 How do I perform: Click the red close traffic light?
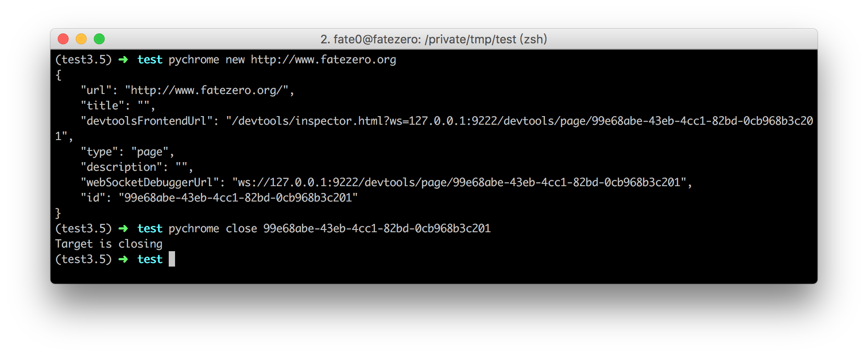(63, 39)
